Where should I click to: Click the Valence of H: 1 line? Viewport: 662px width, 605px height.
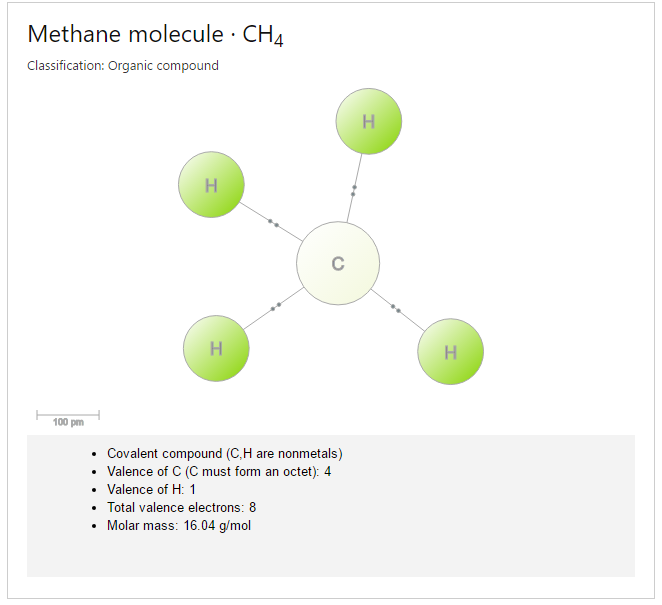[x=151, y=490]
